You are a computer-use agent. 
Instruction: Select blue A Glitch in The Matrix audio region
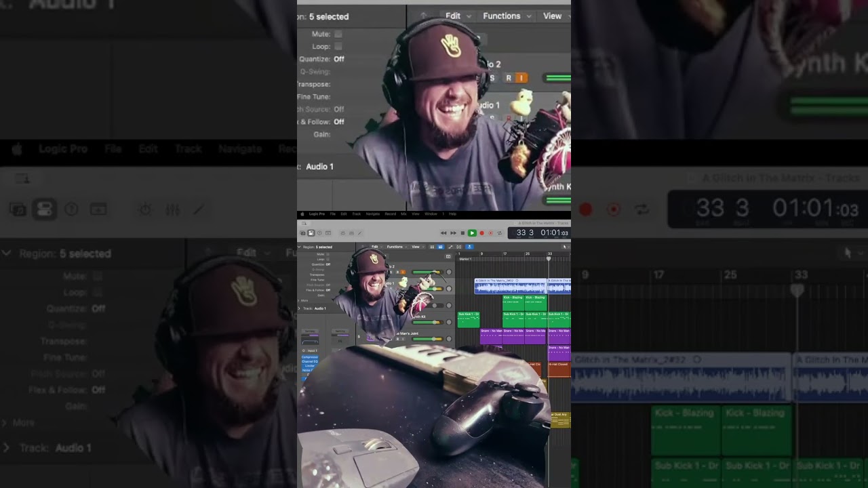coord(510,286)
